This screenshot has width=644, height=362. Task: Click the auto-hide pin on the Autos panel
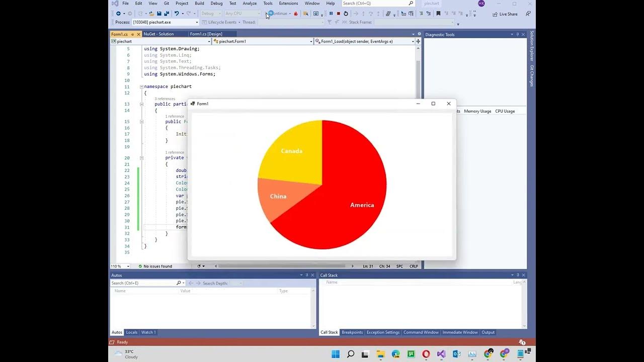tap(306, 275)
